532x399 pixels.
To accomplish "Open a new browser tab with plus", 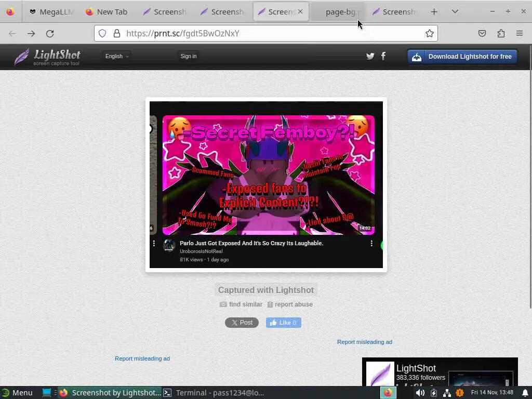I will click(x=434, y=11).
